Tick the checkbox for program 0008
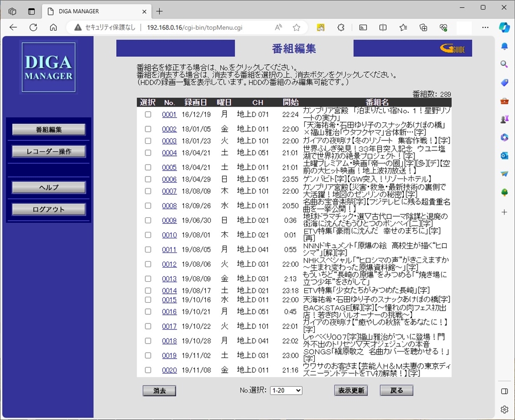515x420 pixels. click(148, 206)
